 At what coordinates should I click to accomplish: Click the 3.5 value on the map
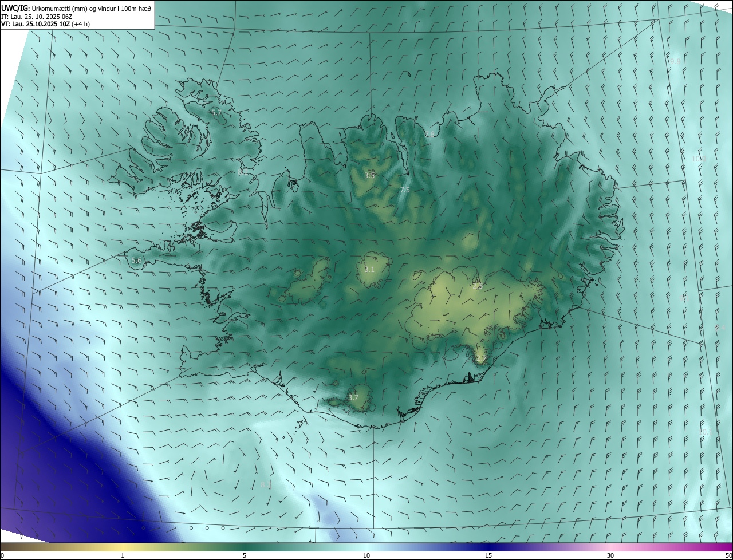(369, 175)
